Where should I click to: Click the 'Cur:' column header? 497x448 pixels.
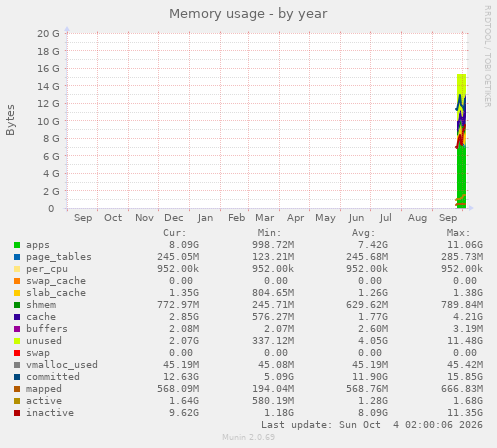click(175, 233)
